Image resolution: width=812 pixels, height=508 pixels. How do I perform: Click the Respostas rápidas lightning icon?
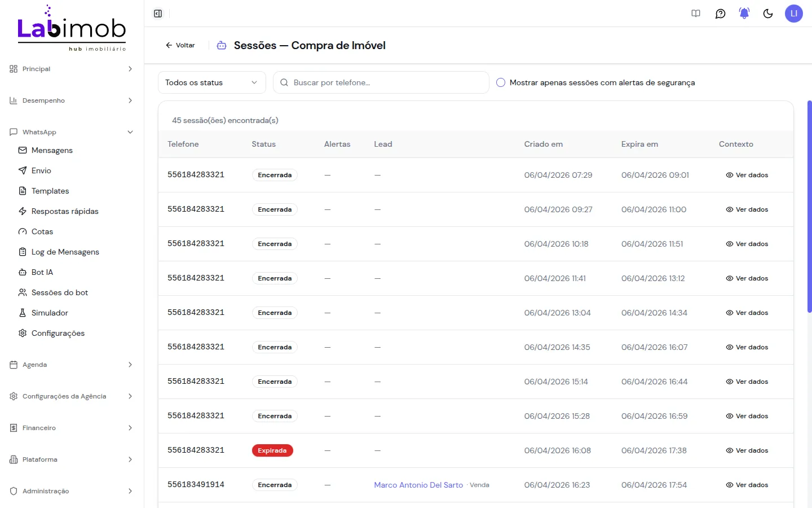pos(23,211)
